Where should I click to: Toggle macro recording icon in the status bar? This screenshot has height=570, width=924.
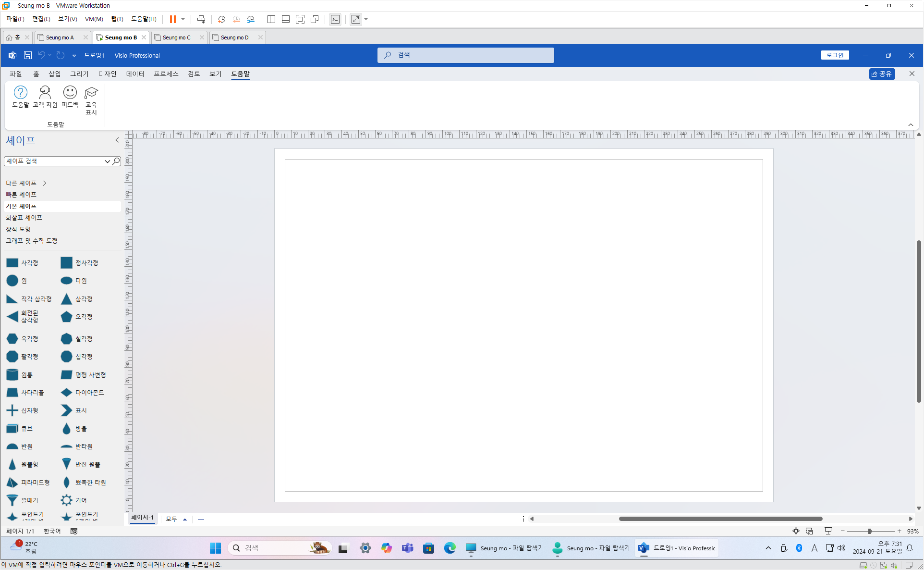coord(74,531)
